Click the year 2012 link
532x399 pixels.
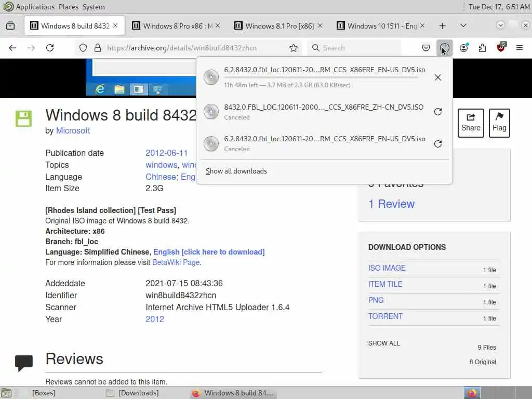[155, 320]
